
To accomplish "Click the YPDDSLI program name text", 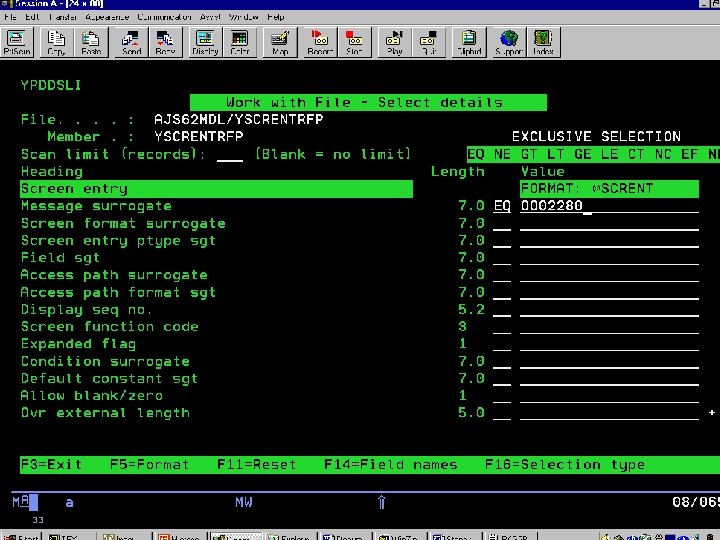I will point(51,85).
